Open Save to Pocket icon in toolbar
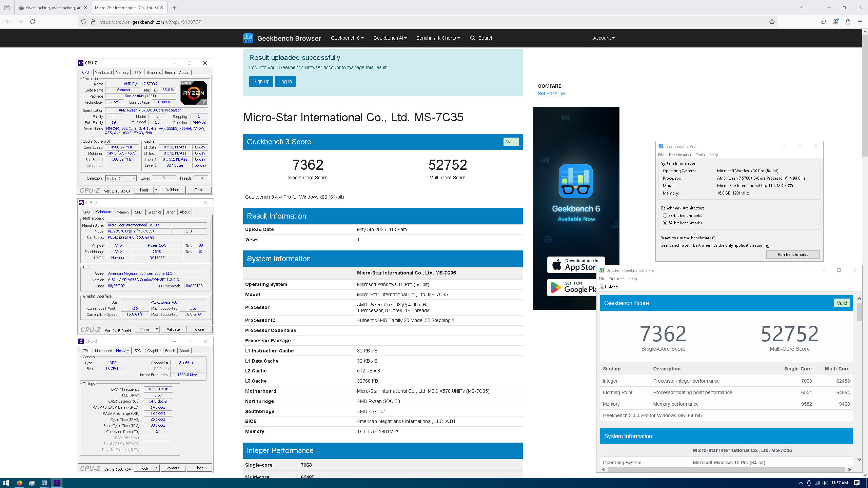The height and width of the screenshot is (488, 868). coord(823,22)
